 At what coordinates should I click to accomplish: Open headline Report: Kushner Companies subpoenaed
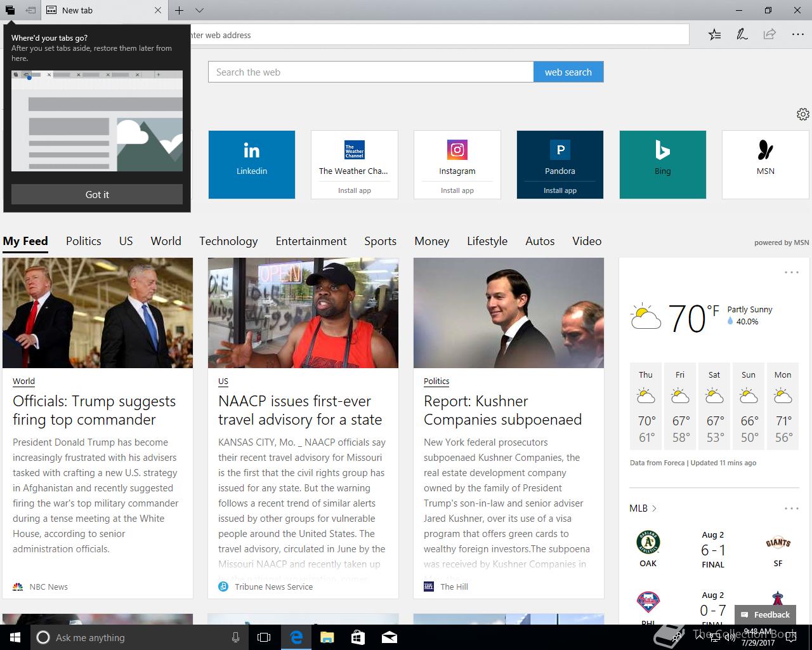click(502, 410)
